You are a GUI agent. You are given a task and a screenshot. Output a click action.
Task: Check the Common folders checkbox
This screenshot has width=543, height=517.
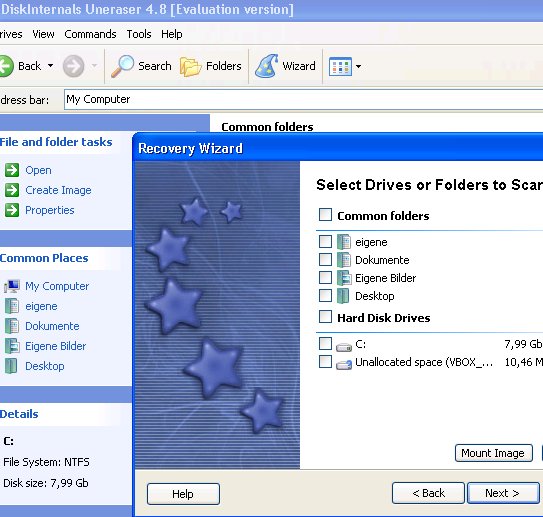325,214
